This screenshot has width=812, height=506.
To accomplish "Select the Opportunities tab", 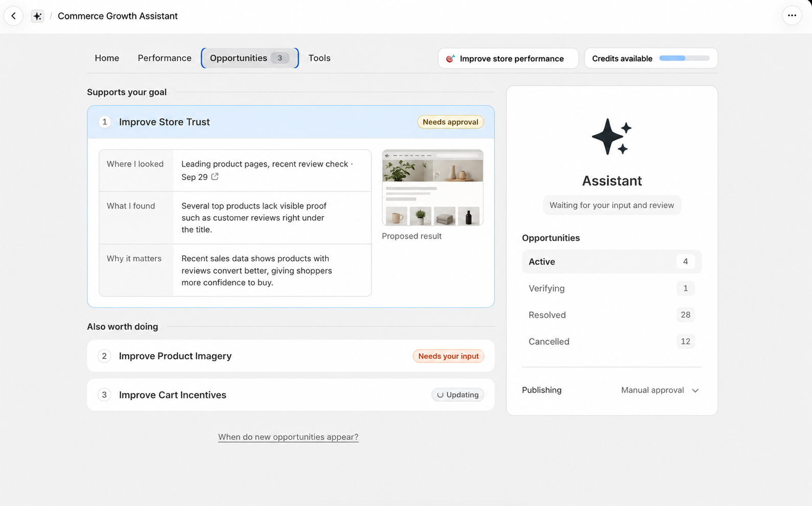I will tap(250, 58).
